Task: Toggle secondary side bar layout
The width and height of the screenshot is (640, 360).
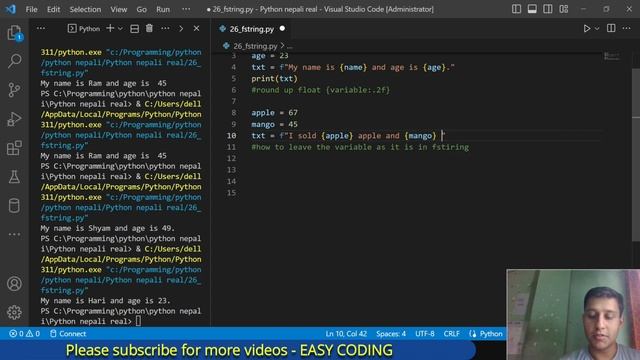Action: click(548, 9)
